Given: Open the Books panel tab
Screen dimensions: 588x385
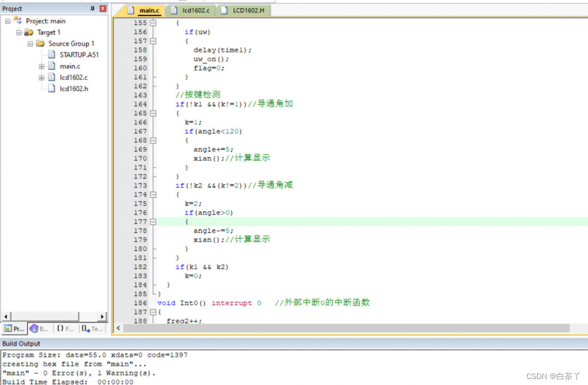Looking at the screenshot, I should (x=40, y=328).
